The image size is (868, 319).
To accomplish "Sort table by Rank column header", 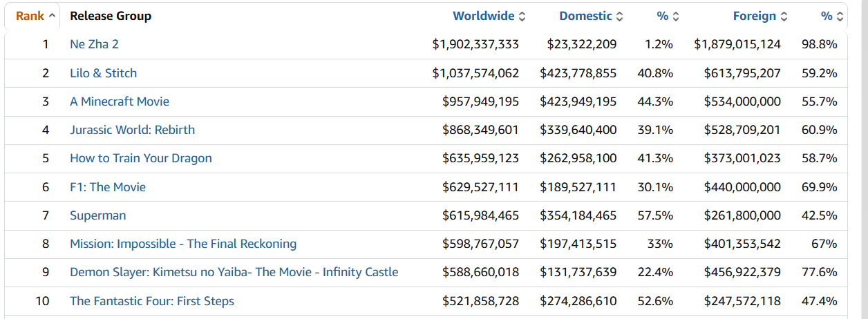I will tap(36, 16).
